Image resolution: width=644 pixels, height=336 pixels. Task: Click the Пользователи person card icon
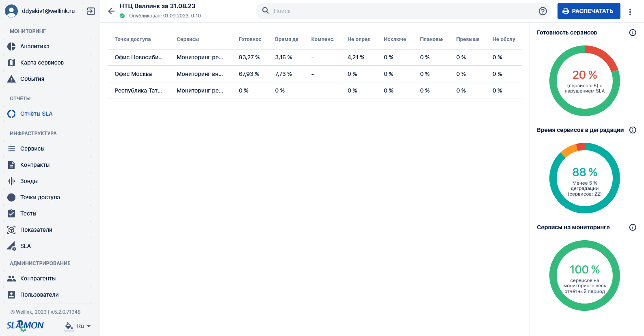(11, 295)
